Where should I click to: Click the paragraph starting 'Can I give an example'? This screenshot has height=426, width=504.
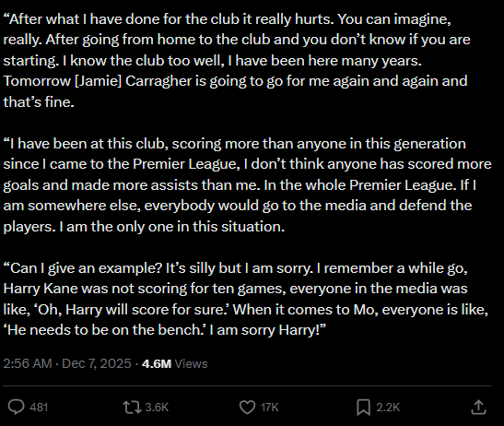pos(246,299)
